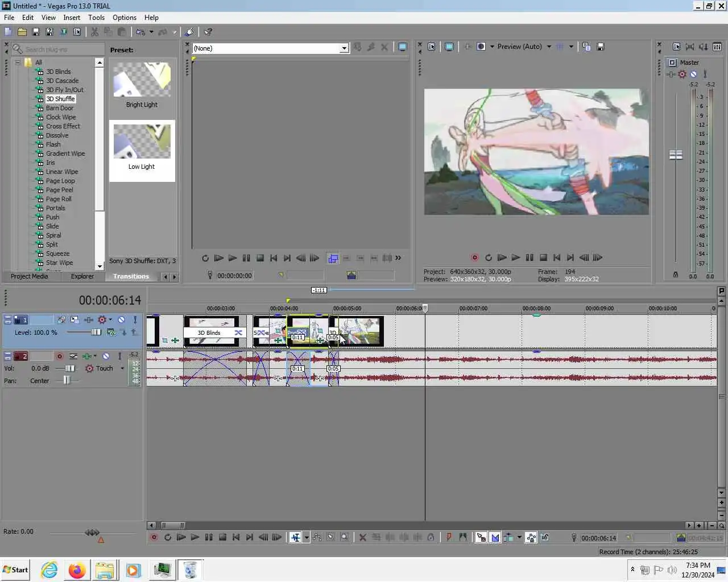Open the File menu
Screen dimensions: 728x582
(9, 18)
